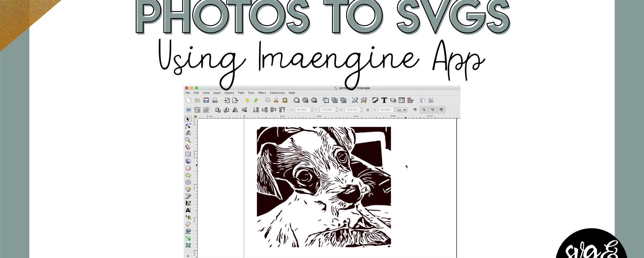Open the Edit menu
Screen dimensions: 644x258
pos(196,93)
